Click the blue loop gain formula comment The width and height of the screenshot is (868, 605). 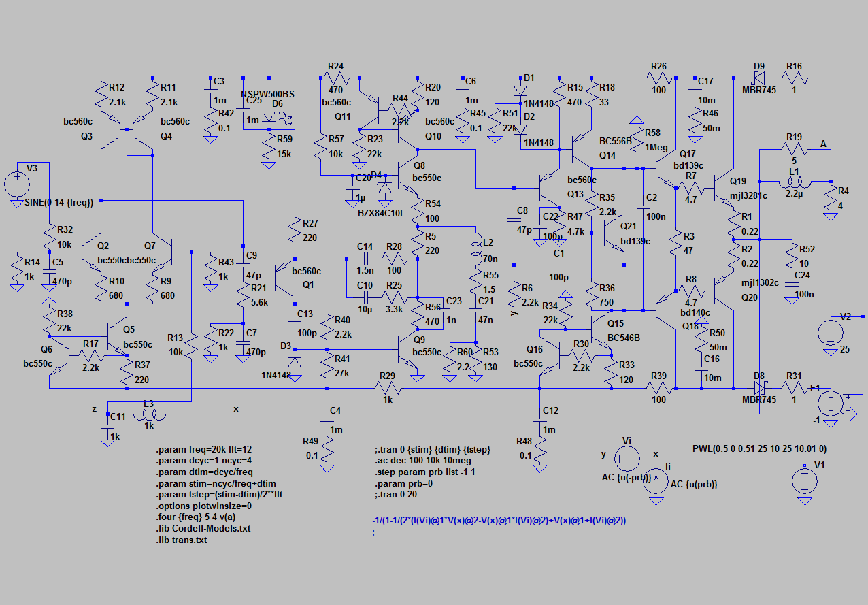pos(499,521)
